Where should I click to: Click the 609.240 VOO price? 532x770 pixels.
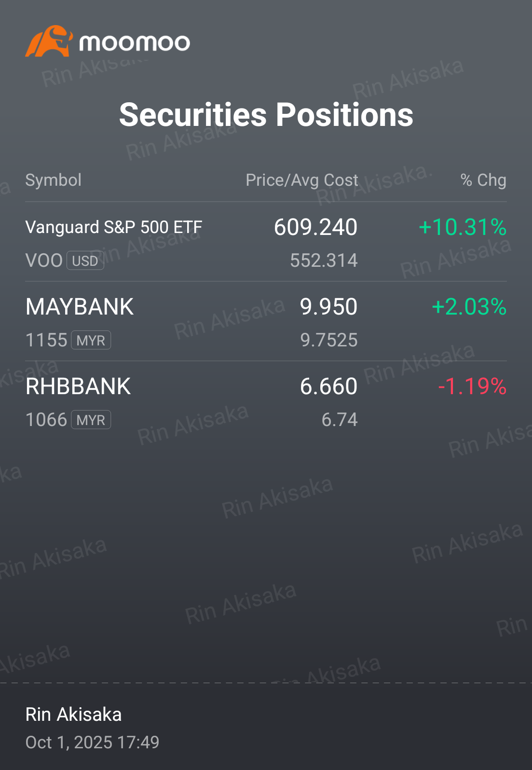316,227
